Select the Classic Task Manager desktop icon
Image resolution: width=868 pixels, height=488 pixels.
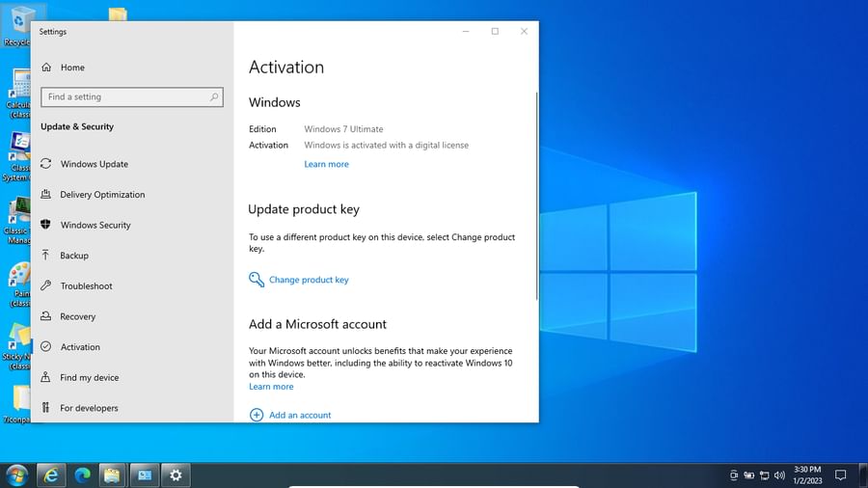click(17, 220)
